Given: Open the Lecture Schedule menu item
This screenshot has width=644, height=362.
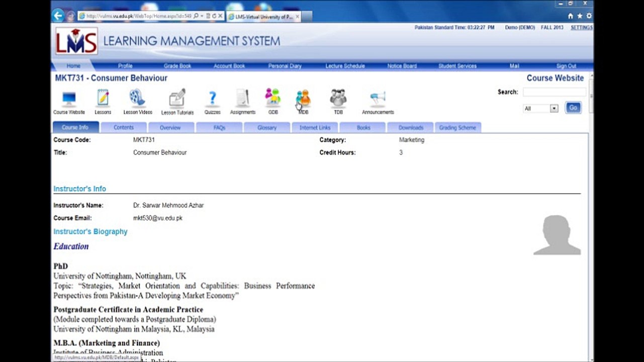Looking at the screenshot, I should pos(345,66).
